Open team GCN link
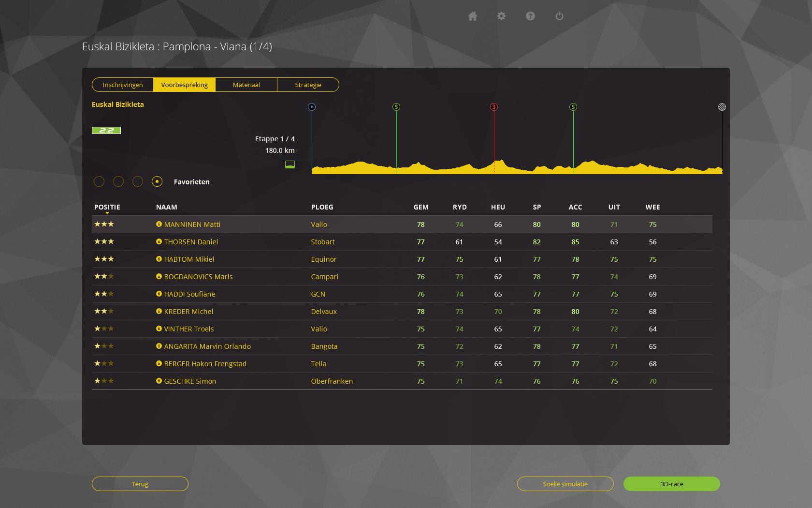The image size is (812, 508). pyautogui.click(x=318, y=294)
